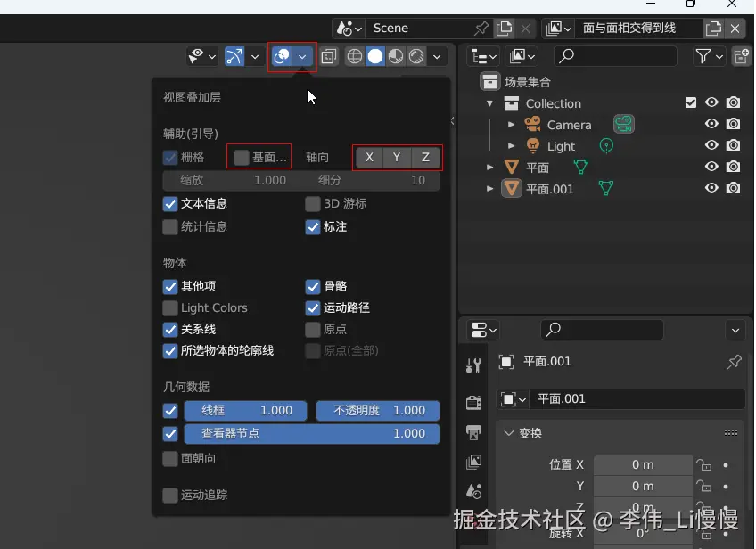Open object type visibility menu
The height and width of the screenshot is (549, 756).
click(x=202, y=56)
